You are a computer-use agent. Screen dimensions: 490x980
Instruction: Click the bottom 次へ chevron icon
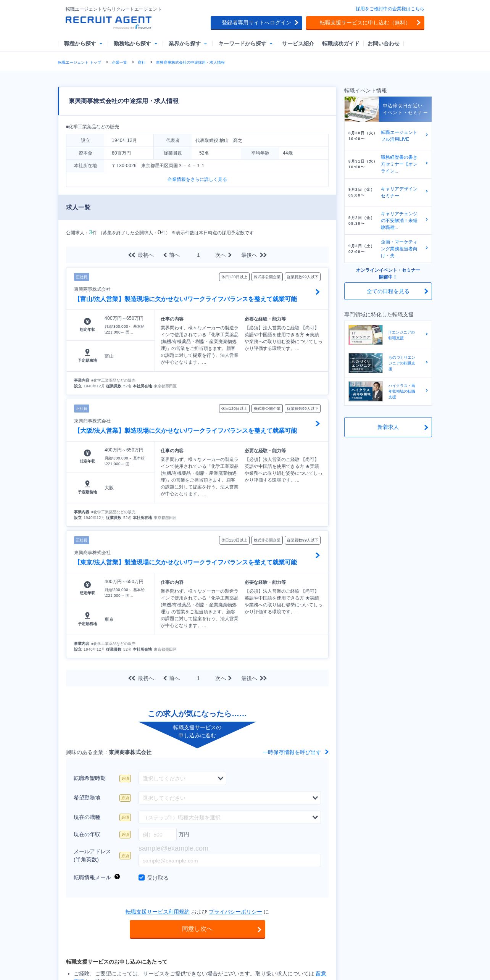click(x=230, y=678)
